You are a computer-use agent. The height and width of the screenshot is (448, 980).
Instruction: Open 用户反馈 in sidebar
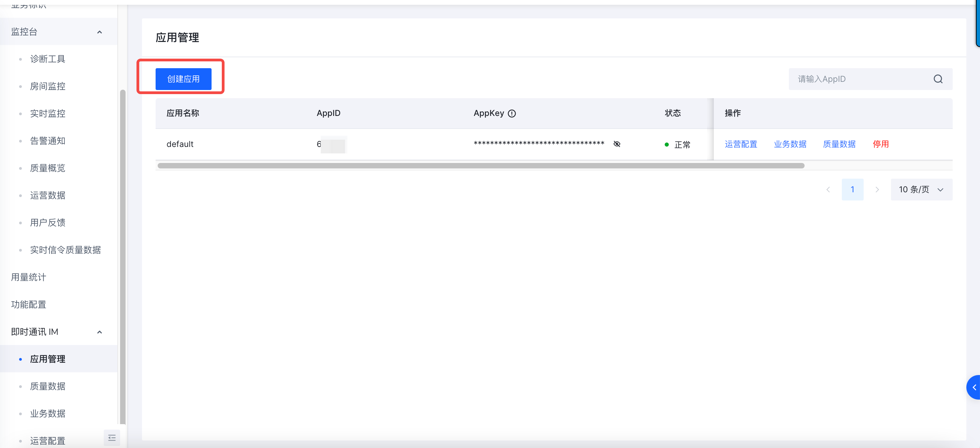(x=48, y=223)
